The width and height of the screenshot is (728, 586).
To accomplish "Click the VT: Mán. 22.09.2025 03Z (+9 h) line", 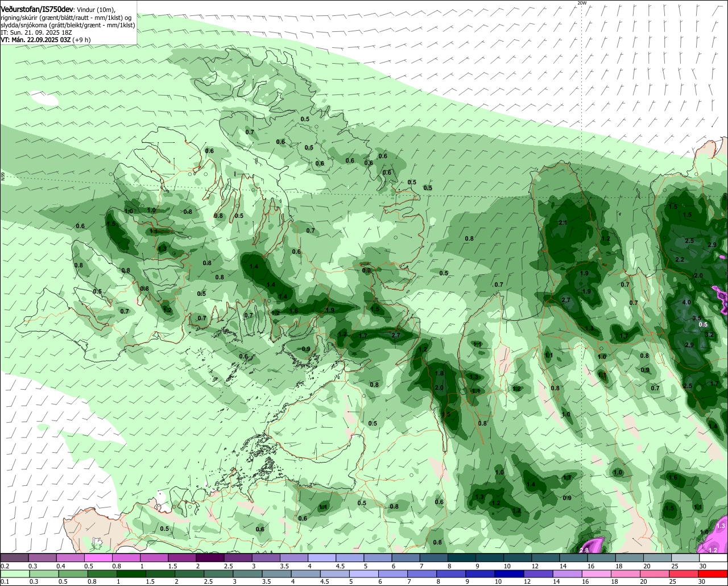I will (x=45, y=40).
